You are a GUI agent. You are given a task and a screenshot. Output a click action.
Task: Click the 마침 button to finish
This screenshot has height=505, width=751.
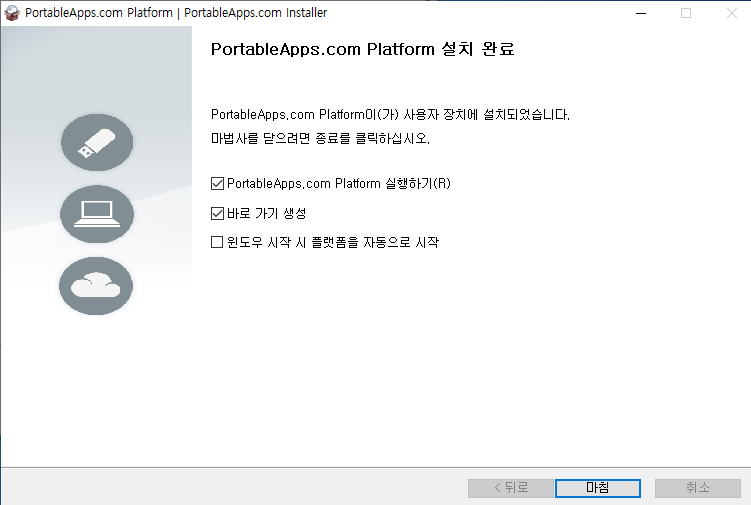[598, 488]
